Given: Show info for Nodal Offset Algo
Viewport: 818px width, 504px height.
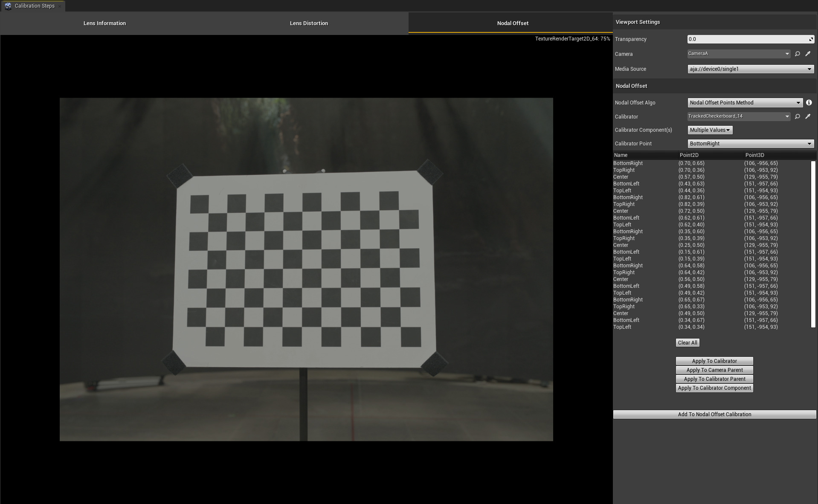Looking at the screenshot, I should click(x=809, y=103).
